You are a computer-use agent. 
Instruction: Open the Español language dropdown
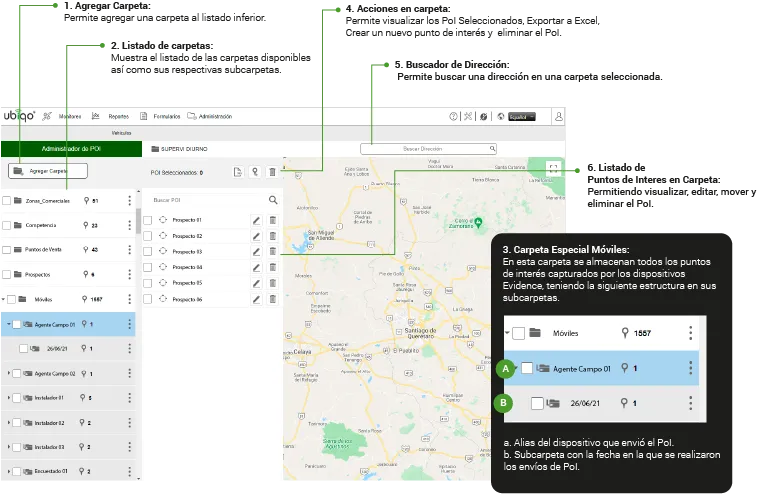coord(522,117)
